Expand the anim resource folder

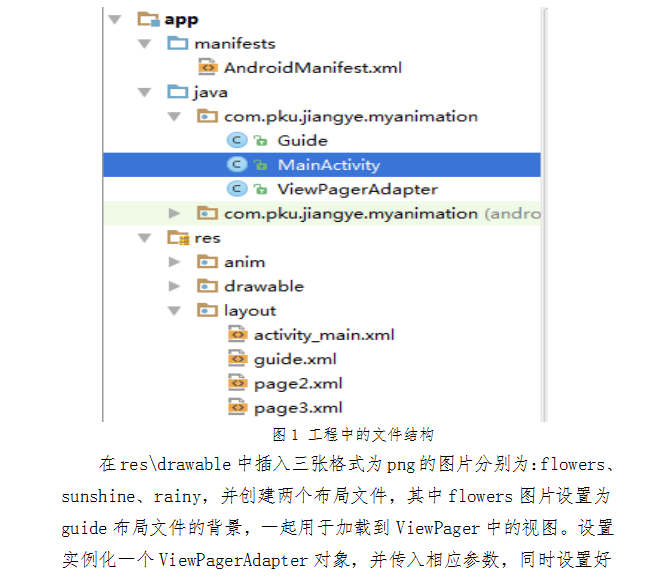pyautogui.click(x=175, y=262)
